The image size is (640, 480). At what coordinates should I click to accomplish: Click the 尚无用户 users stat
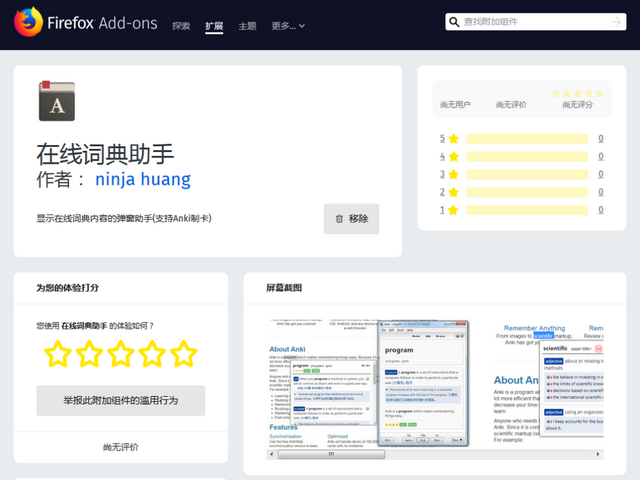(x=455, y=105)
